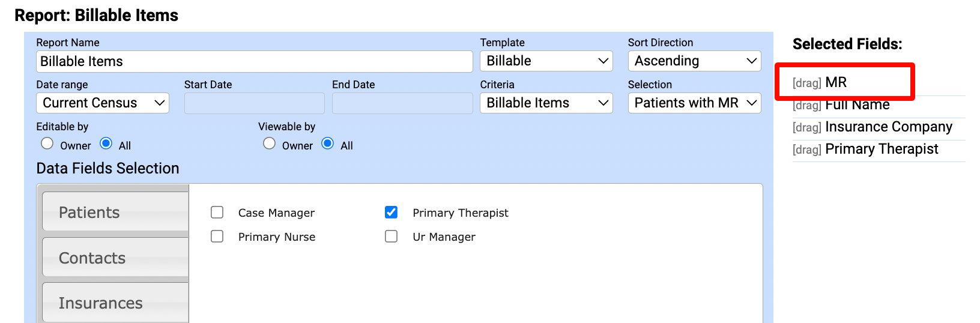
Task: Choose All under Viewable by
Action: pos(328,143)
